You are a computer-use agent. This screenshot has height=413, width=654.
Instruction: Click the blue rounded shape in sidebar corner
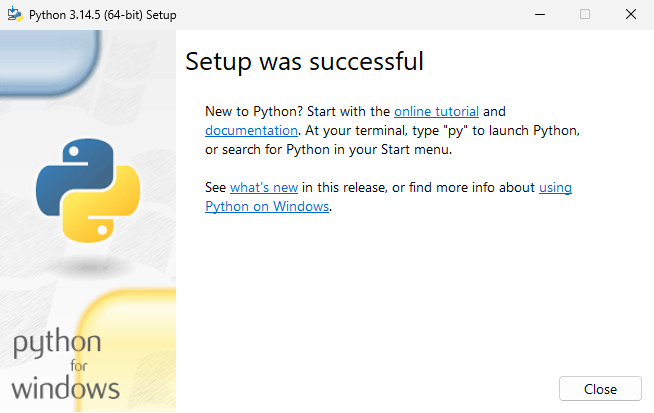[x=49, y=62]
